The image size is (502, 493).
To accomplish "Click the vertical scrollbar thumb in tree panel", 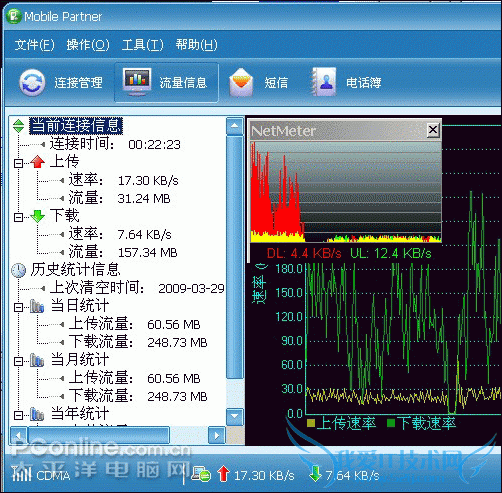I will click(x=235, y=257).
